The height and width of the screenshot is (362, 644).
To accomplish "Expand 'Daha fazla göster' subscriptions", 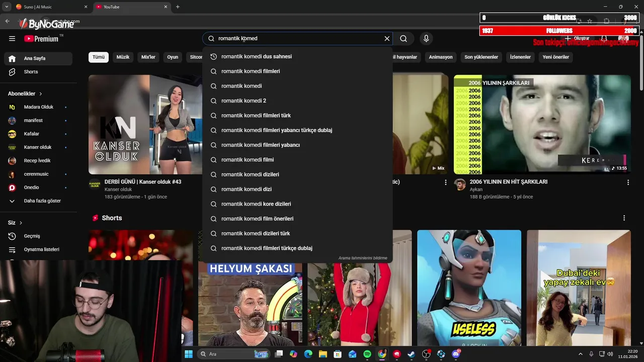I will [x=38, y=201].
